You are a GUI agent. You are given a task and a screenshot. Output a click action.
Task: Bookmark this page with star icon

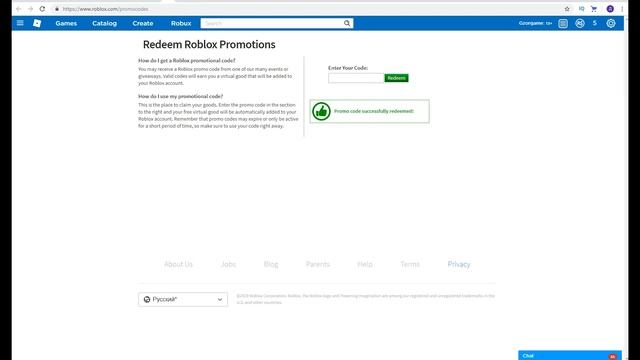click(x=567, y=9)
